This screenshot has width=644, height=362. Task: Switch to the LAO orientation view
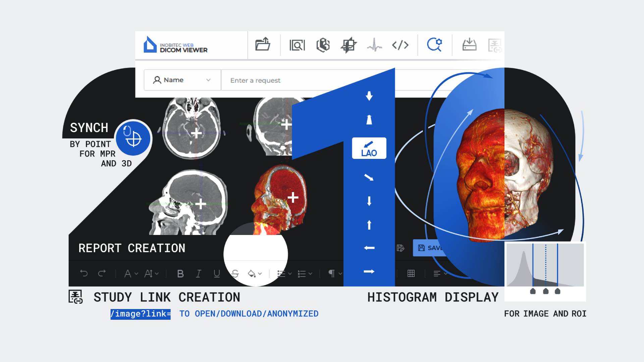pos(369,148)
